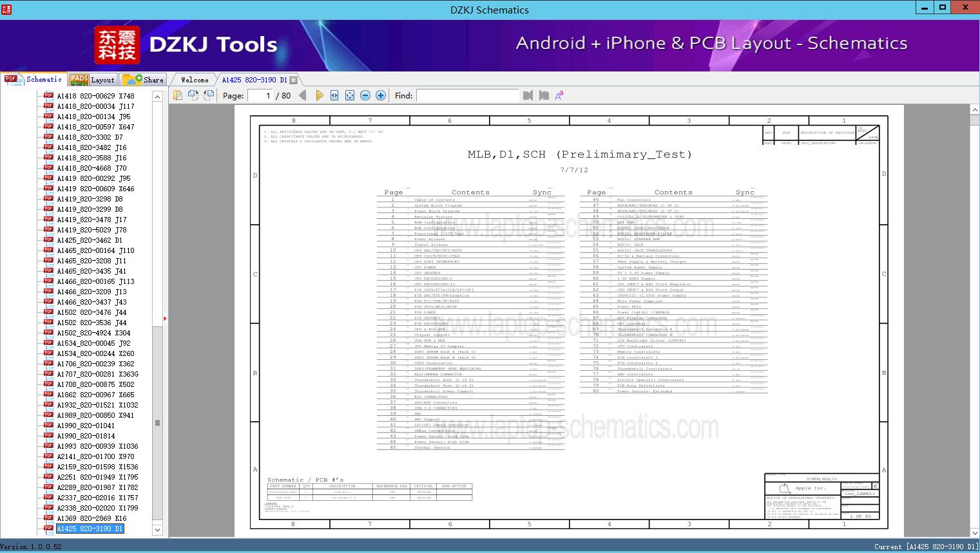This screenshot has height=553, width=980.
Task: Open A1502_820-4924 X304 file
Action: pyautogui.click(x=93, y=333)
